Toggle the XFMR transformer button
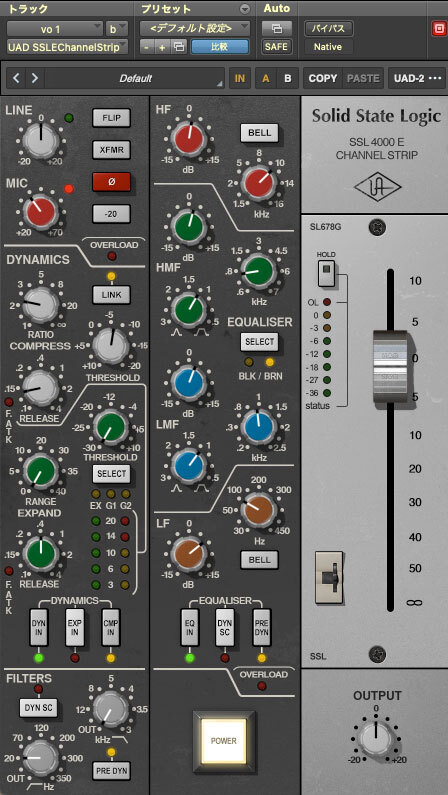 click(111, 150)
